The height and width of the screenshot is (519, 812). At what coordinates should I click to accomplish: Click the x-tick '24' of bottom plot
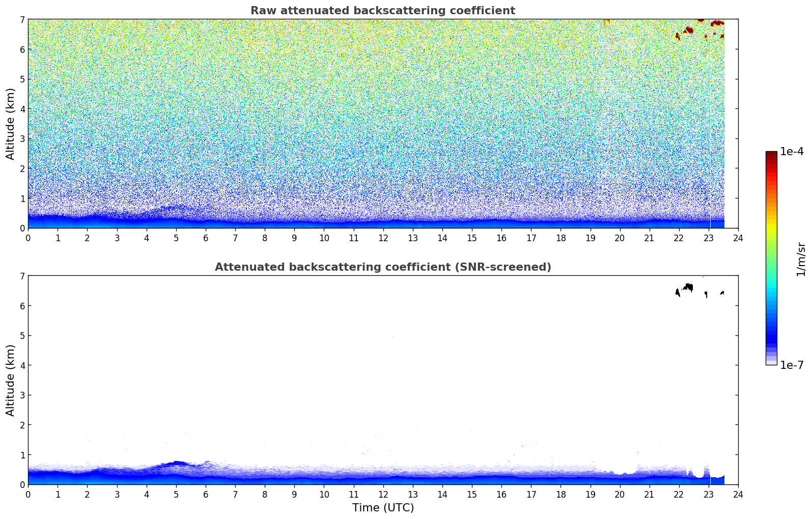tap(738, 494)
